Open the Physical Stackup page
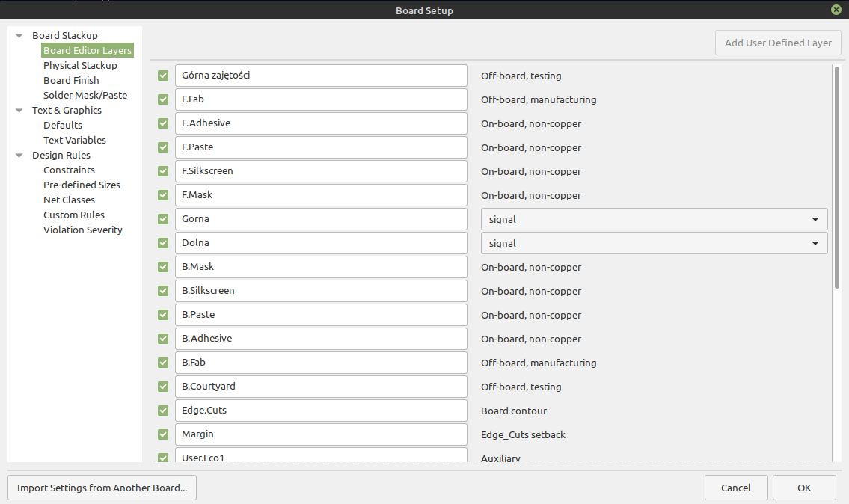849x504 pixels. (80, 65)
